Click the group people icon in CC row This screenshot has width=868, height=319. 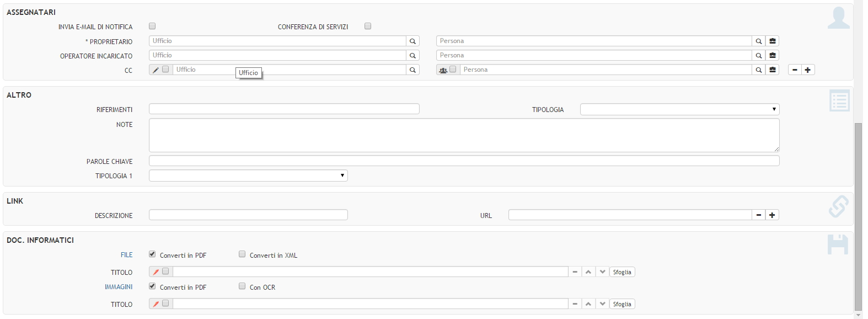pyautogui.click(x=443, y=70)
